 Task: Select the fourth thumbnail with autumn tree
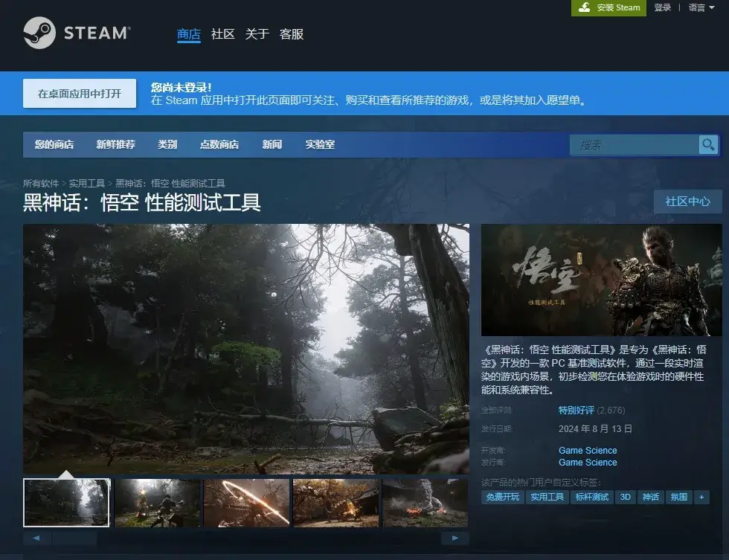335,503
